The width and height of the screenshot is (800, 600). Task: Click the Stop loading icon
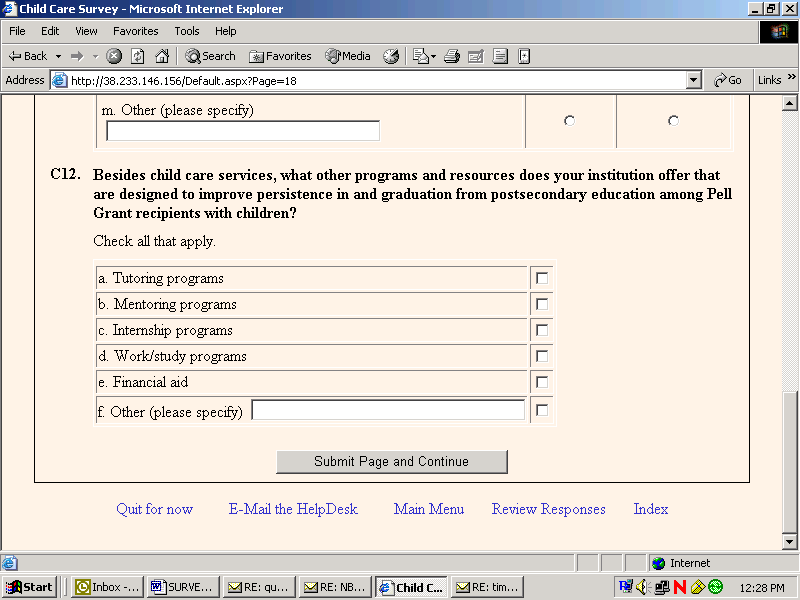click(114, 56)
